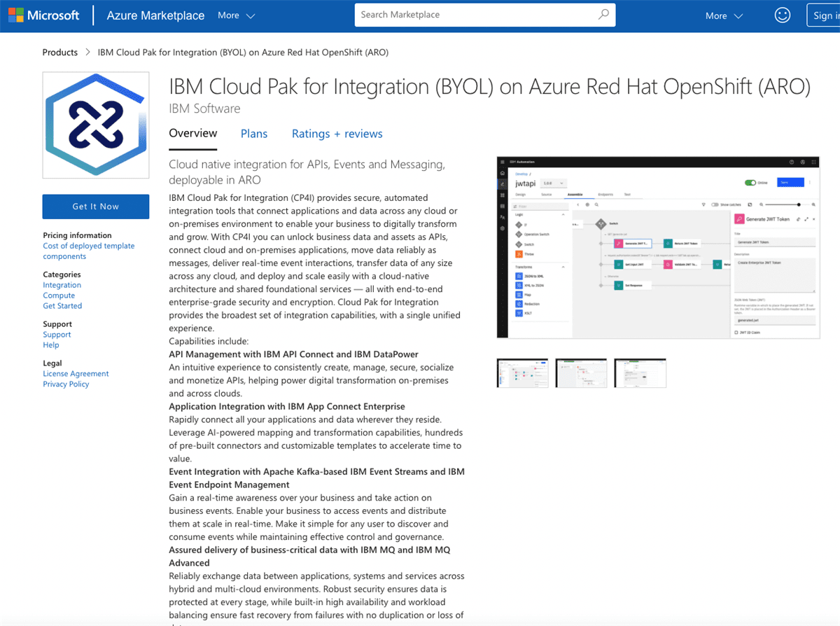Open the Ratings + reviews tab
Screen dimensions: 840x626
(337, 133)
